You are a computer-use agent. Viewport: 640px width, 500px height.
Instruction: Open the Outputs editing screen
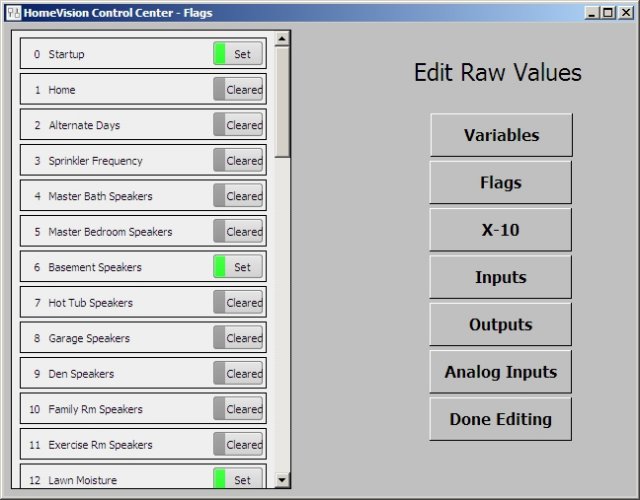click(x=501, y=324)
